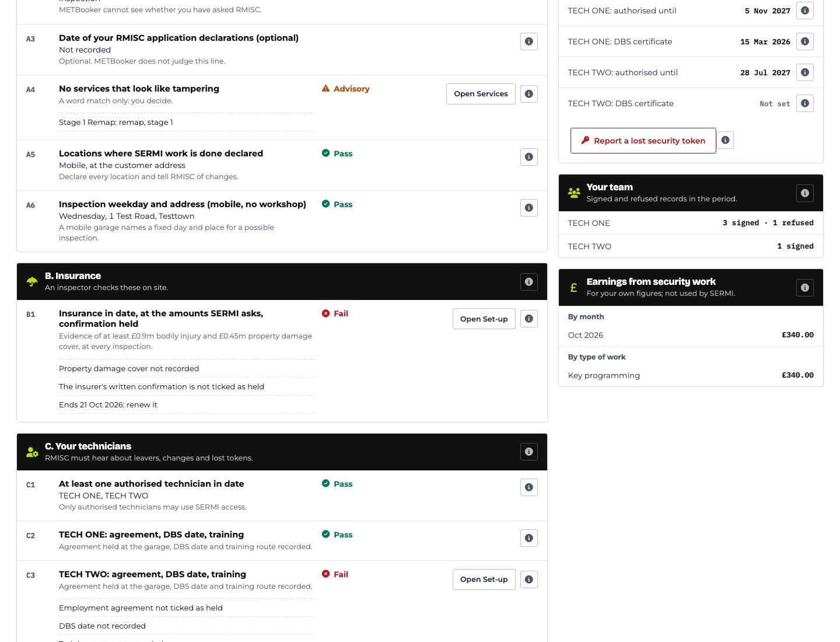Click '5 Nov 2027' authorised date
Image resolution: width=840 pixels, height=642 pixels.
pos(767,11)
